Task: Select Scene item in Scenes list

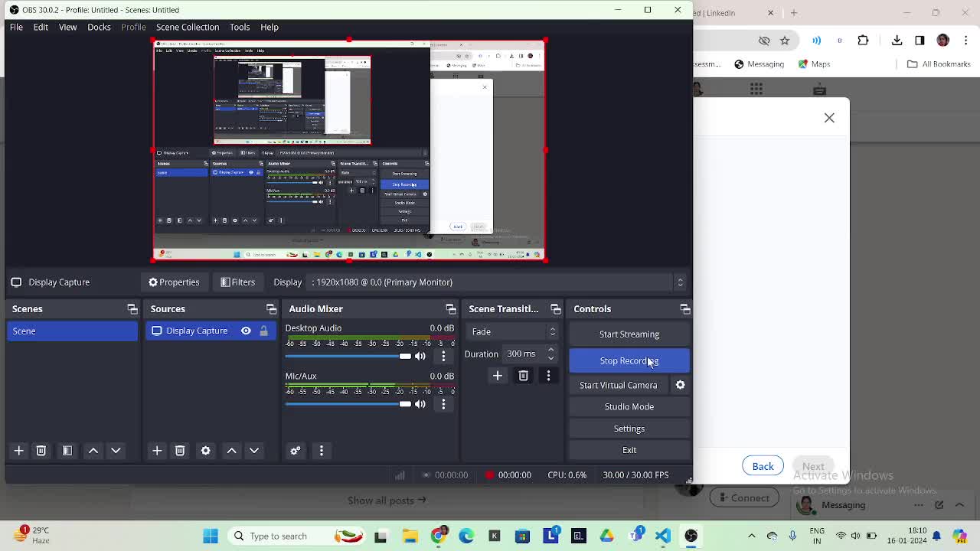Action: (73, 331)
